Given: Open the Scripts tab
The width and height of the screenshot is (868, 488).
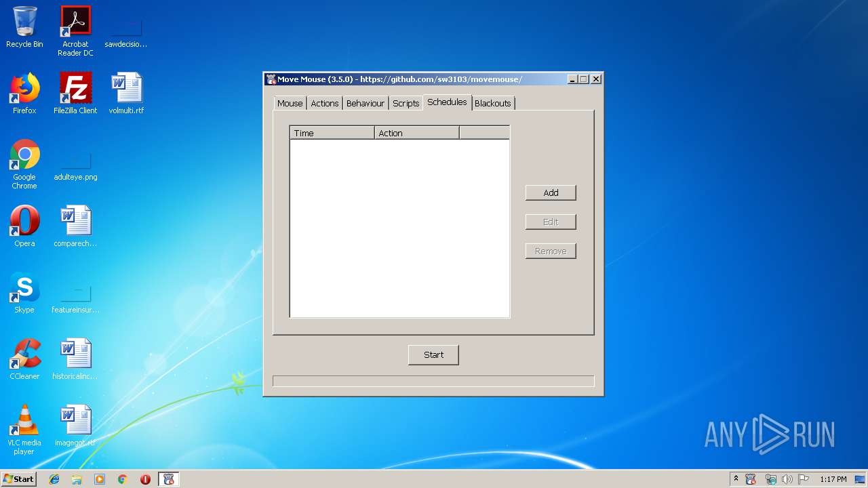Looking at the screenshot, I should tap(406, 103).
